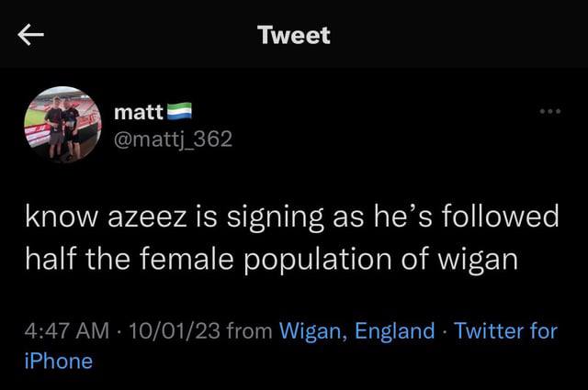Select the tweet text about azeez signing

(292, 239)
